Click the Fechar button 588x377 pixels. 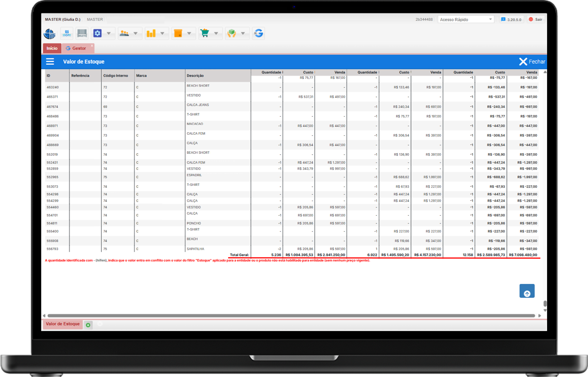(532, 62)
